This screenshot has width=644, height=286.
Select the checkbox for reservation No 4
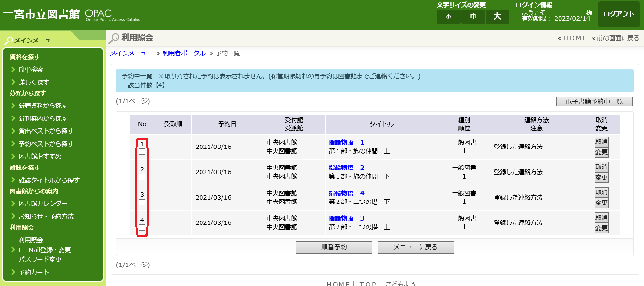[x=142, y=228]
